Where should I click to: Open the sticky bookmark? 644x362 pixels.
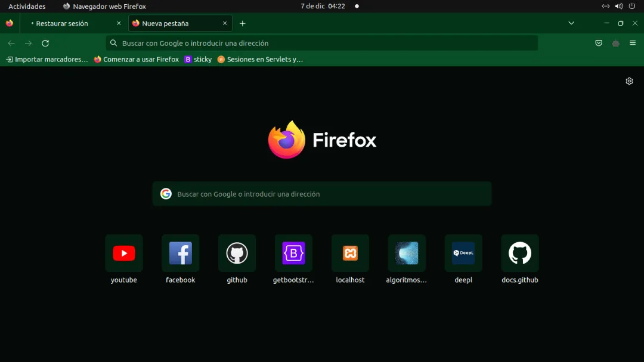click(x=198, y=60)
